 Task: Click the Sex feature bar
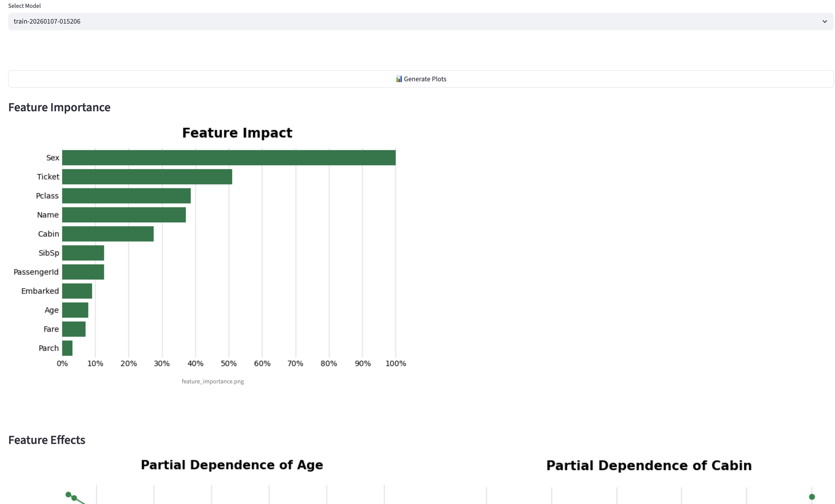(x=229, y=158)
